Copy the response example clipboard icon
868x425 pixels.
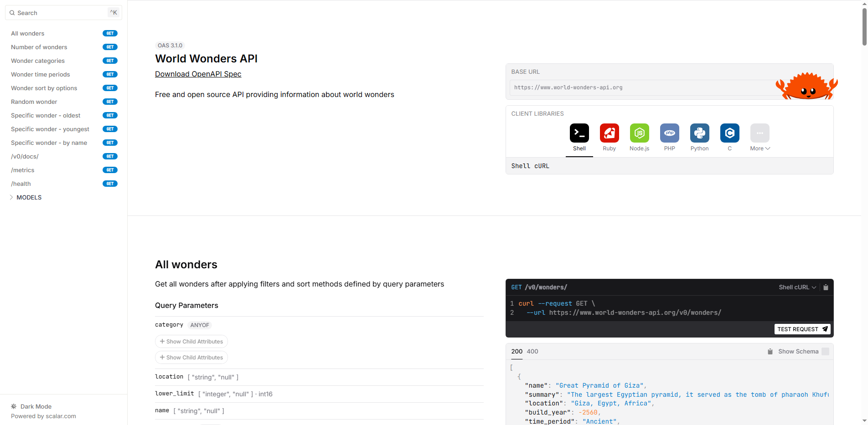point(770,352)
